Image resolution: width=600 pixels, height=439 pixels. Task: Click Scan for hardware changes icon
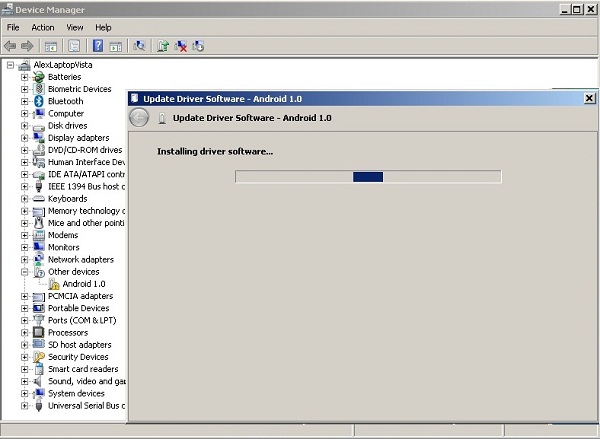(x=139, y=46)
